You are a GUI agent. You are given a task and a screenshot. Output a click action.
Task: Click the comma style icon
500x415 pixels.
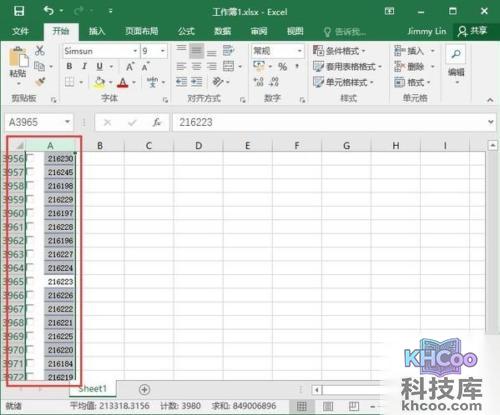pos(297,66)
